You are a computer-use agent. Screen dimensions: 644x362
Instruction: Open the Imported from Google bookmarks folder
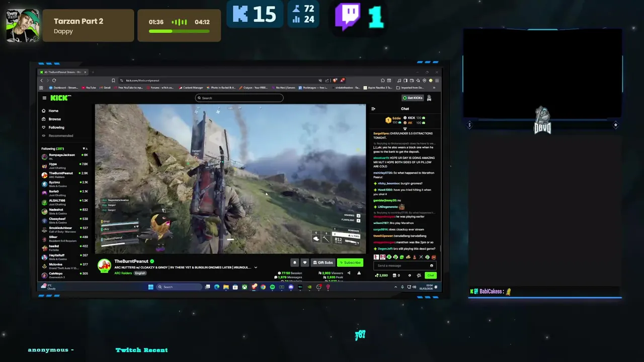click(410, 88)
